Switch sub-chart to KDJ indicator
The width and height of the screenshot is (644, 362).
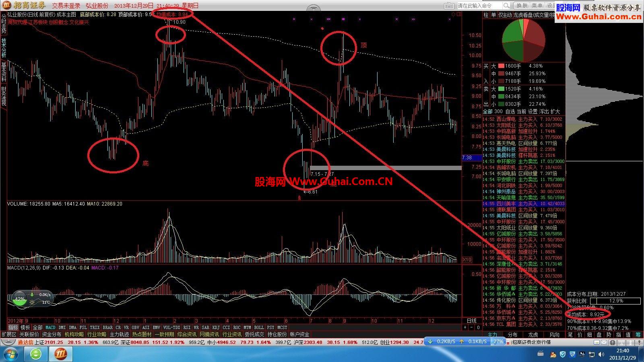[216, 328]
